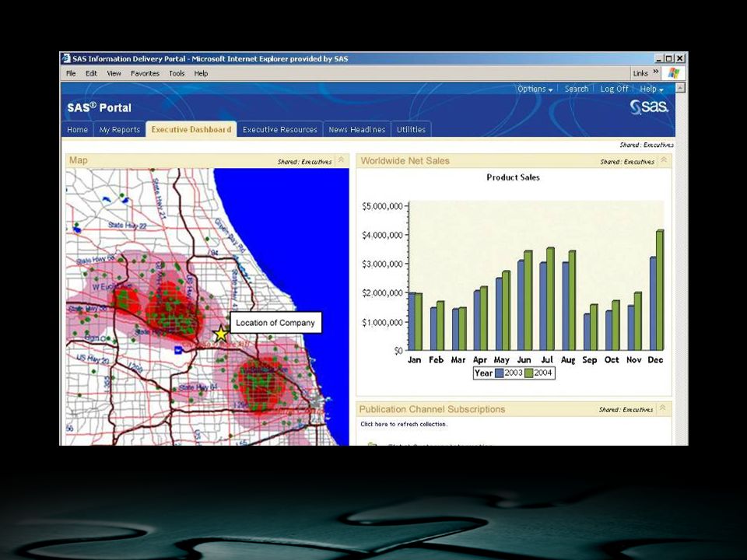This screenshot has height=560, width=747.
Task: Expand the Links toolbar chevron
Action: tap(656, 72)
